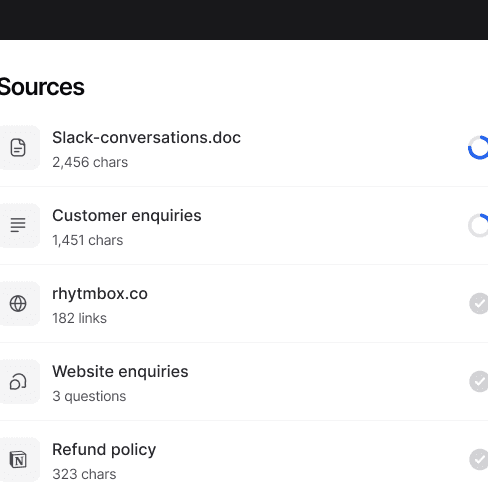This screenshot has height=488, width=488.
Task: Select the rhytmbox.co website source
Action: (x=100, y=294)
